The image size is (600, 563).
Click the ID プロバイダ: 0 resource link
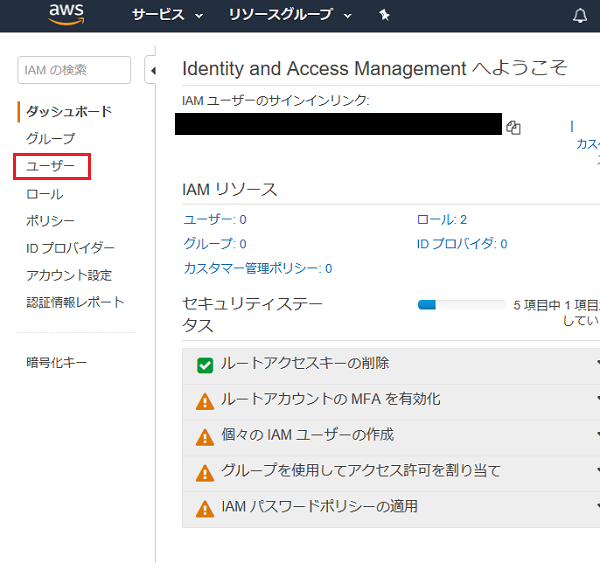(462, 244)
